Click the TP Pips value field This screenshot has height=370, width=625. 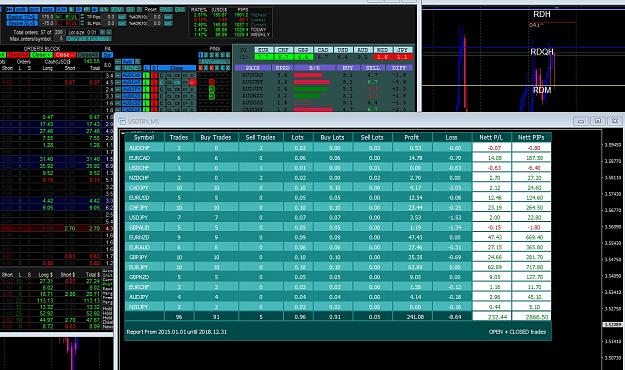(x=110, y=17)
